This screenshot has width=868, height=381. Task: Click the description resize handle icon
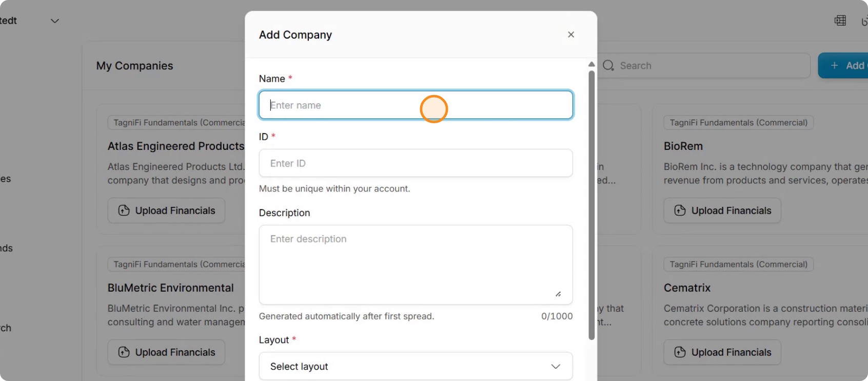click(558, 294)
